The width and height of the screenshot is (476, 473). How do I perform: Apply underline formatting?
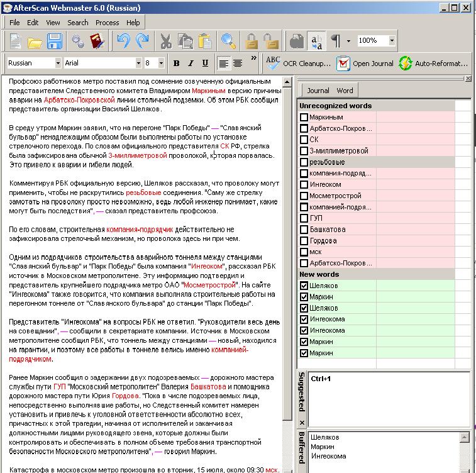205,63
